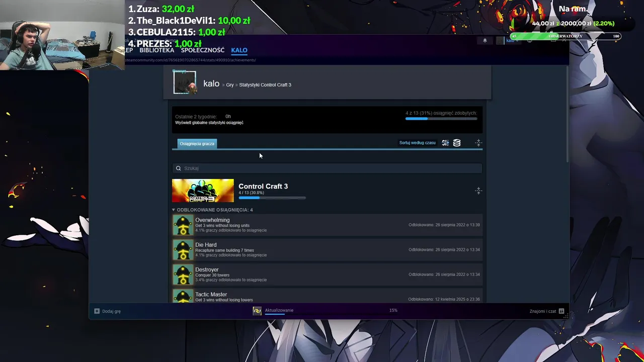Open Znajomi i czat
The width and height of the screenshot is (644, 362).
pyautogui.click(x=543, y=311)
